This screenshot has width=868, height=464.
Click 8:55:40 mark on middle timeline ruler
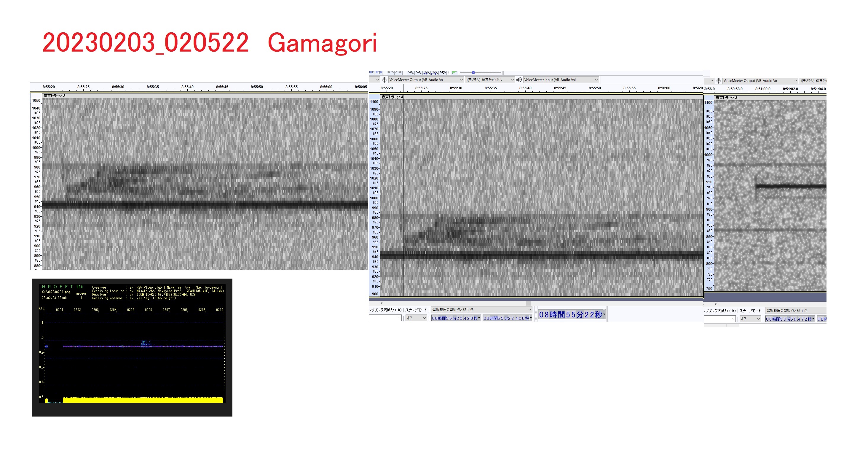(525, 88)
